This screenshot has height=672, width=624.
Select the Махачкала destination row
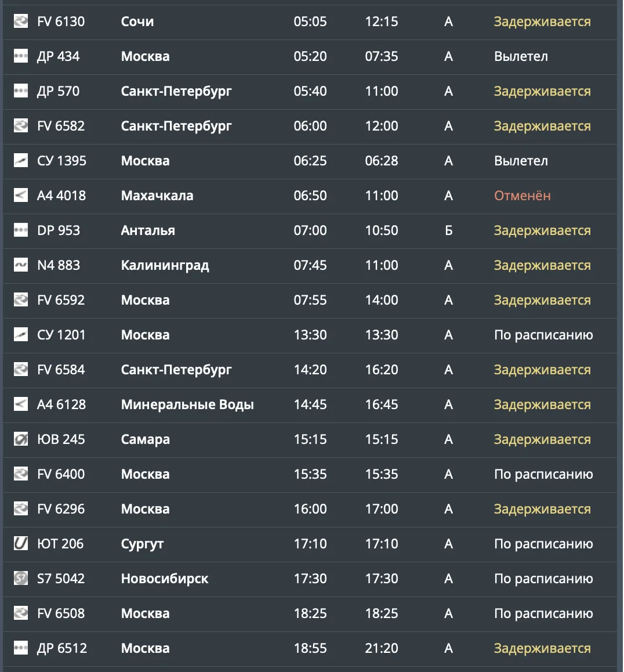coord(310,196)
